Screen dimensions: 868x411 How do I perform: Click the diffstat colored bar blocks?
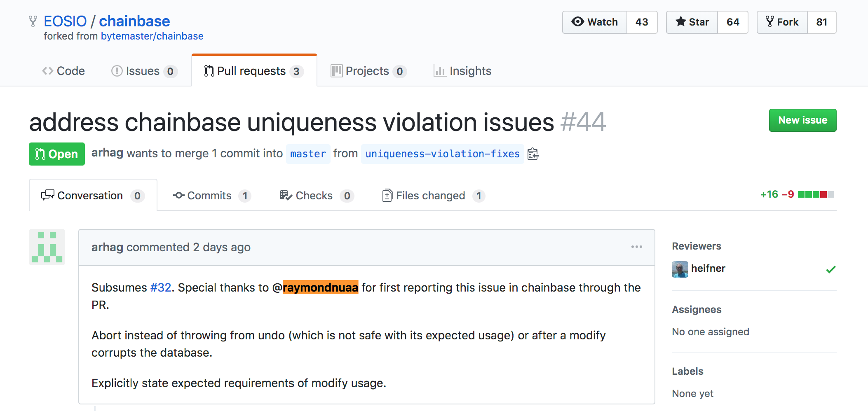816,194
